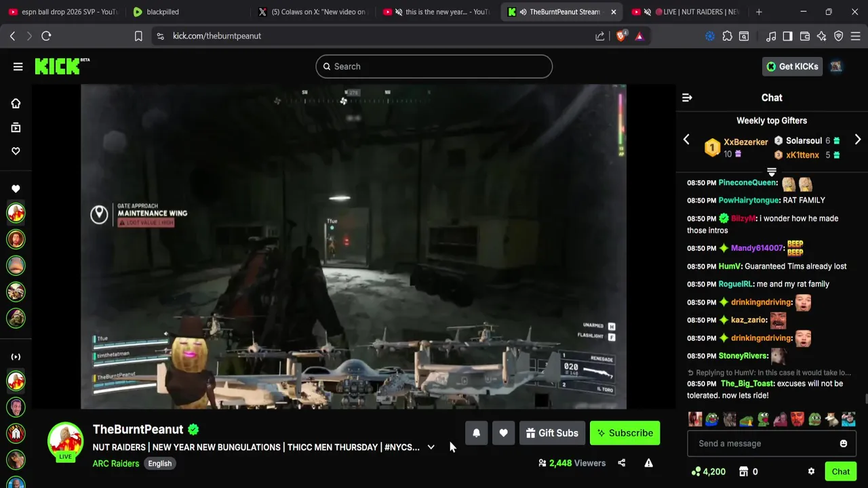This screenshot has width=868, height=488.
Task: Open the ARC Raiders category link
Action: (x=116, y=464)
